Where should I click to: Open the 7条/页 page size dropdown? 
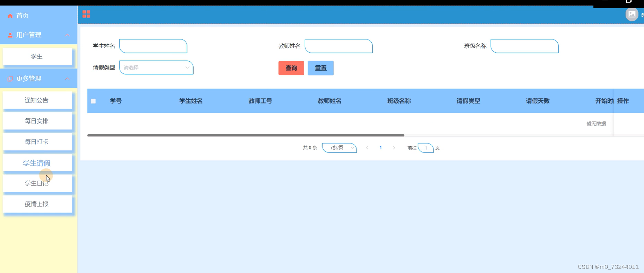pyautogui.click(x=339, y=148)
